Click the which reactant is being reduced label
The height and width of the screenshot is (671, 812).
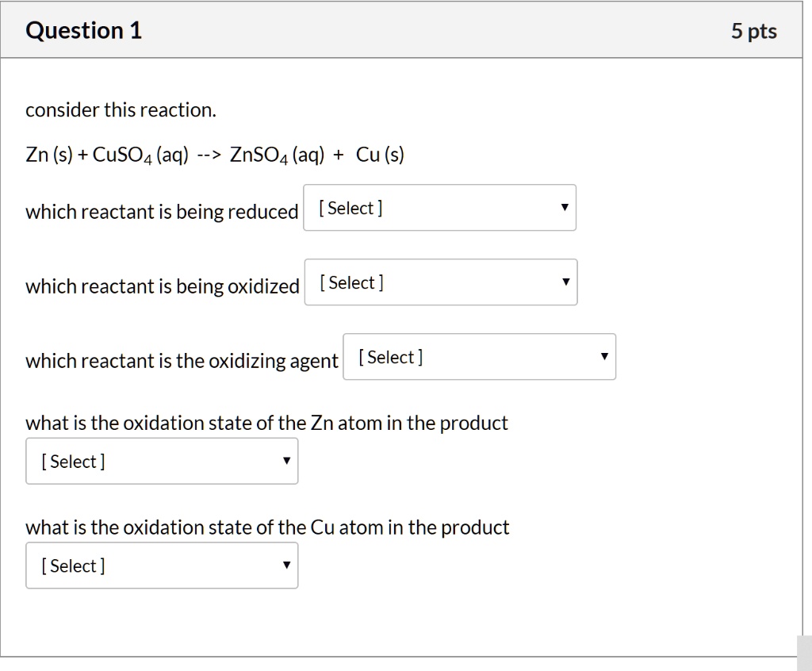162,211
